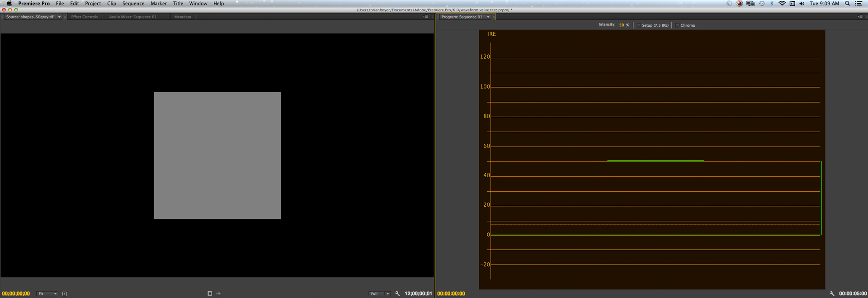This screenshot has width=868, height=298.
Task: Click the Wi-Fi status icon
Action: coord(782,4)
